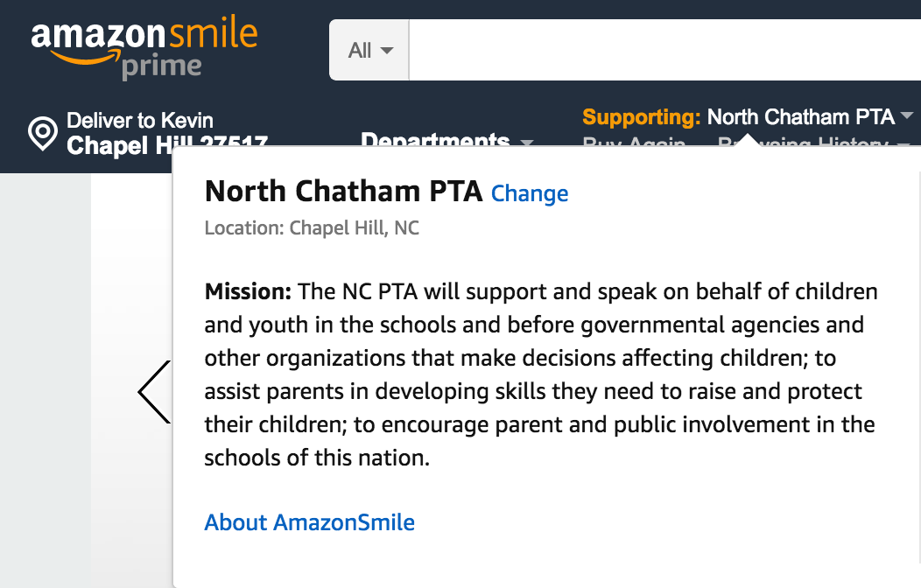Screen dimensions: 921x588
Task: Open the All search category dropdown
Action: (369, 50)
